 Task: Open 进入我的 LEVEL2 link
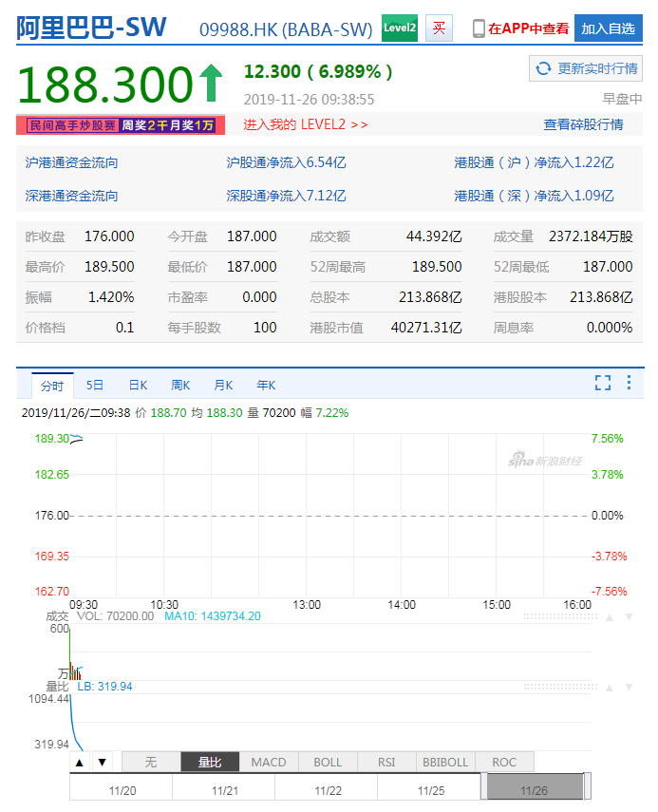pyautogui.click(x=306, y=124)
